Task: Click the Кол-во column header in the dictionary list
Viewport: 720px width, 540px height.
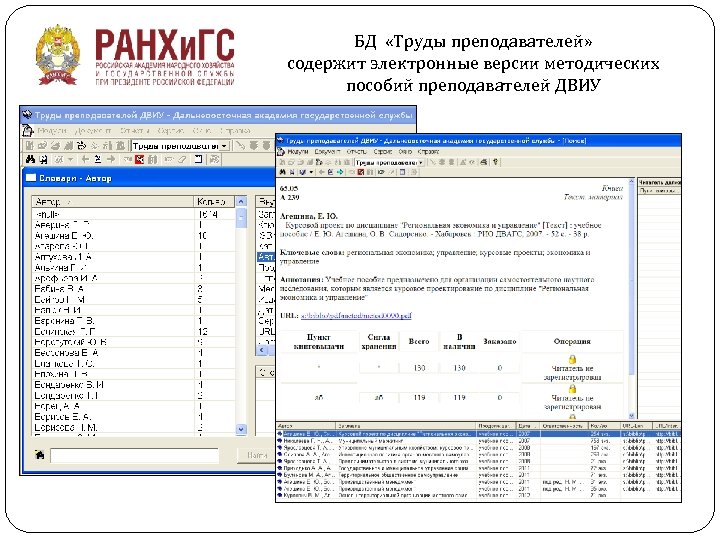Action: tap(214, 202)
